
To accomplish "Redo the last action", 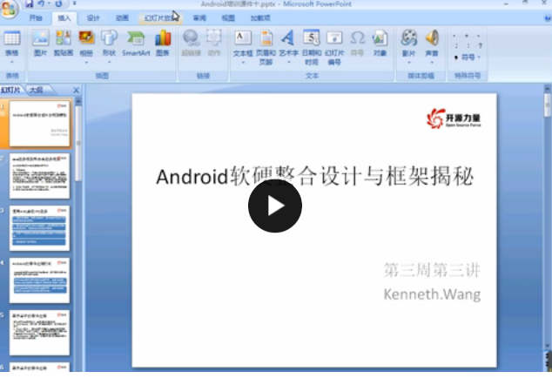I will point(58,3).
